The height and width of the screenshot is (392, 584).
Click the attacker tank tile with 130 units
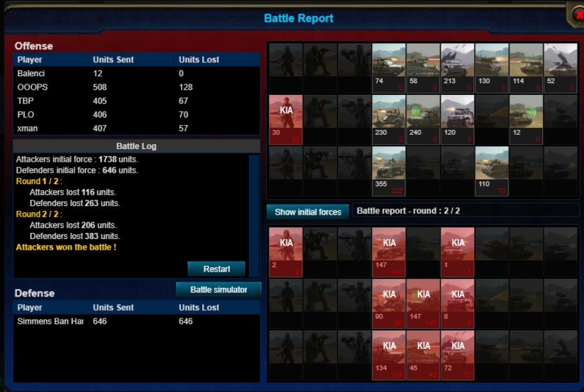click(492, 68)
